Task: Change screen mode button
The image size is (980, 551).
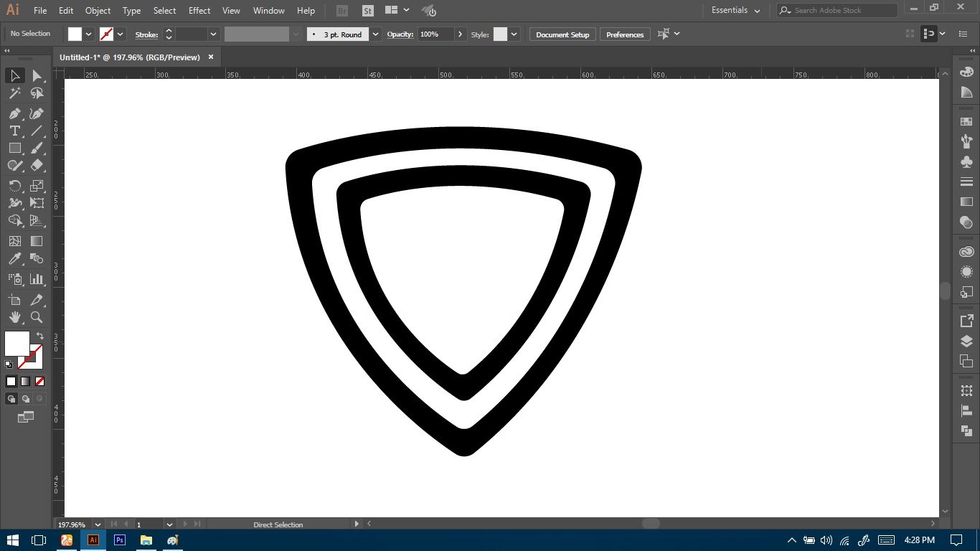Action: pos(26,417)
